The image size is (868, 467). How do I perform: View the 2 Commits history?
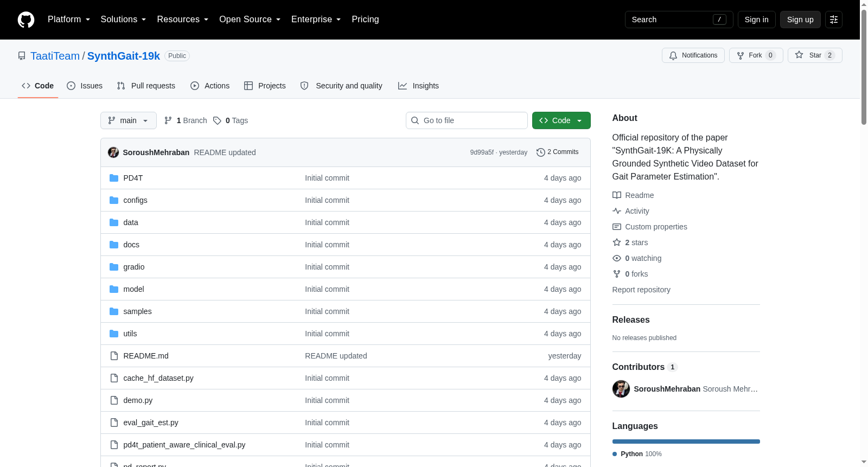coord(558,152)
